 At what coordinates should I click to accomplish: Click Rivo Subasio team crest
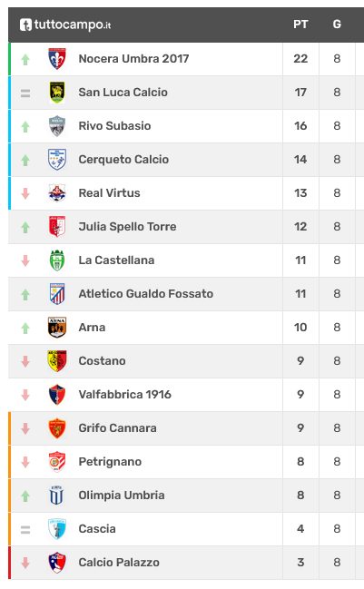tap(57, 126)
